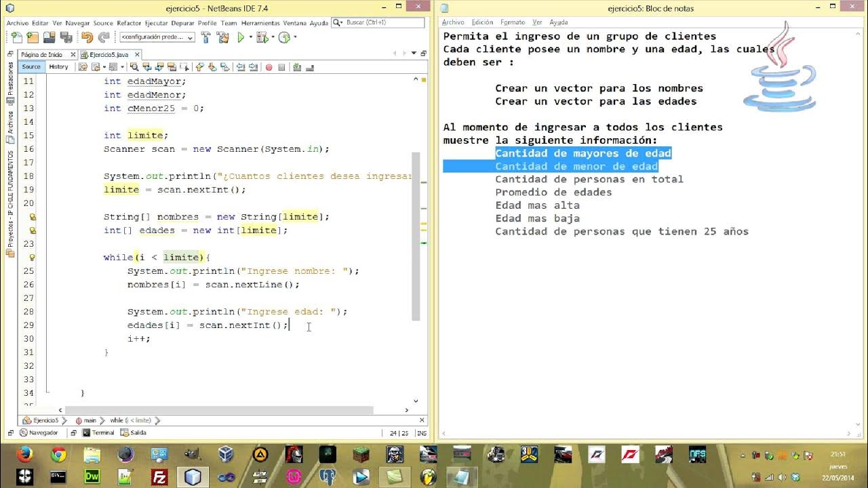Toggle the Rectangular Selection button

pyautogui.click(x=184, y=67)
